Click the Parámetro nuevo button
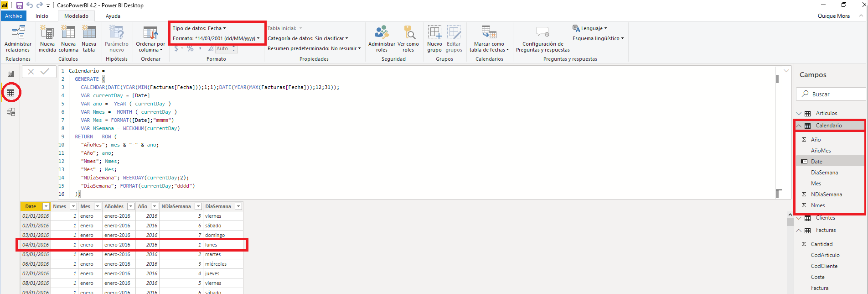This screenshot has height=294, width=868. click(x=117, y=39)
